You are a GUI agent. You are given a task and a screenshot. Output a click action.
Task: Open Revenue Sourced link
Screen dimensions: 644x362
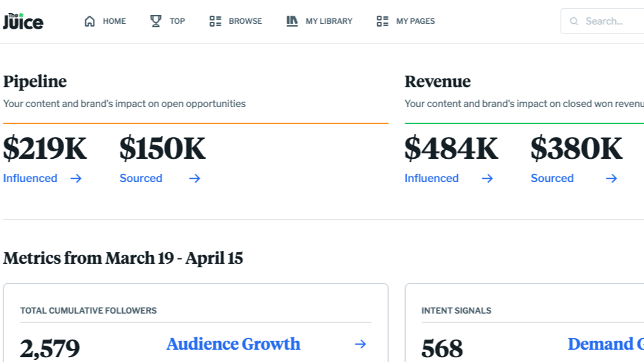552,179
